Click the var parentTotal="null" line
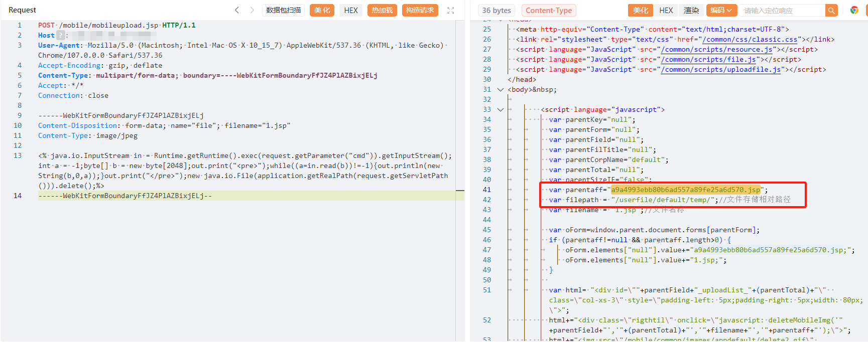The width and height of the screenshot is (868, 342). click(x=596, y=169)
